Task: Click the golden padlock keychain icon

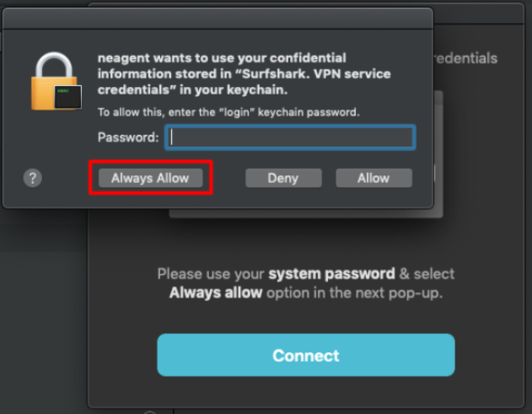Action: (x=56, y=81)
